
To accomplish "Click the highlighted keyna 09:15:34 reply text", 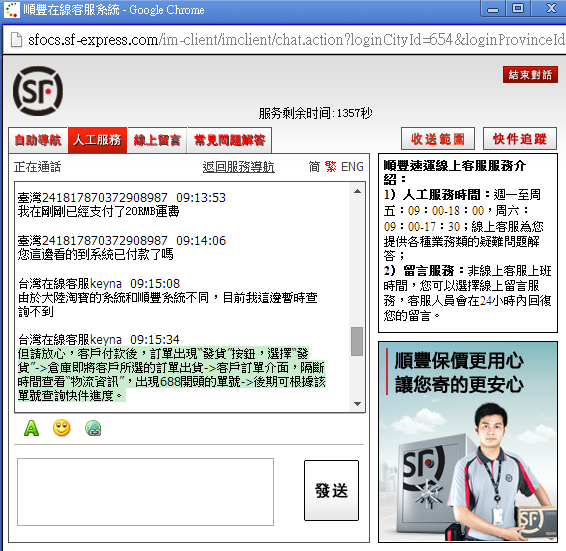I will (171, 374).
